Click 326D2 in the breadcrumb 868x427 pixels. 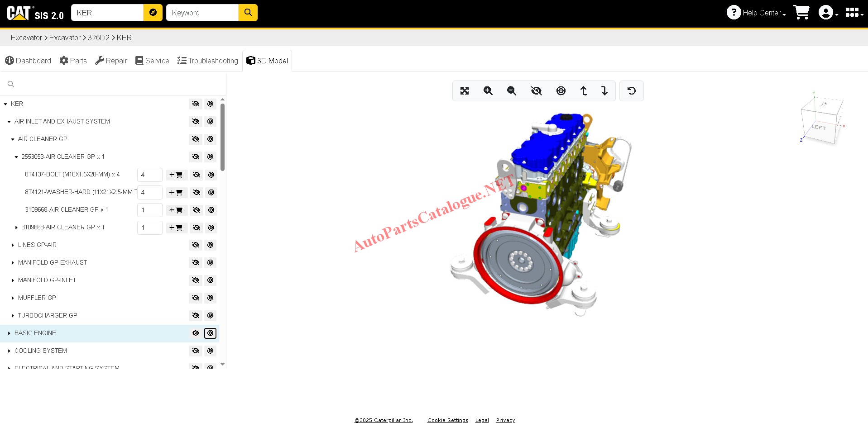[99, 38]
